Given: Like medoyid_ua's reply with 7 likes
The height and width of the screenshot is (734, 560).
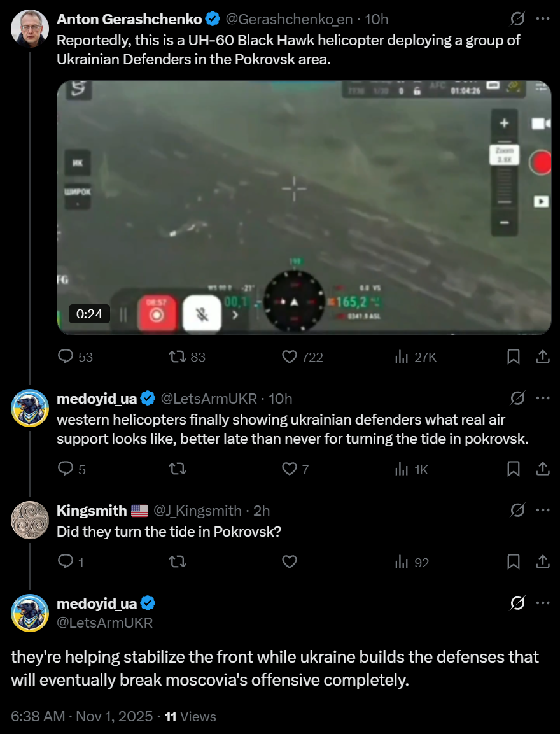Looking at the screenshot, I should pos(295,469).
